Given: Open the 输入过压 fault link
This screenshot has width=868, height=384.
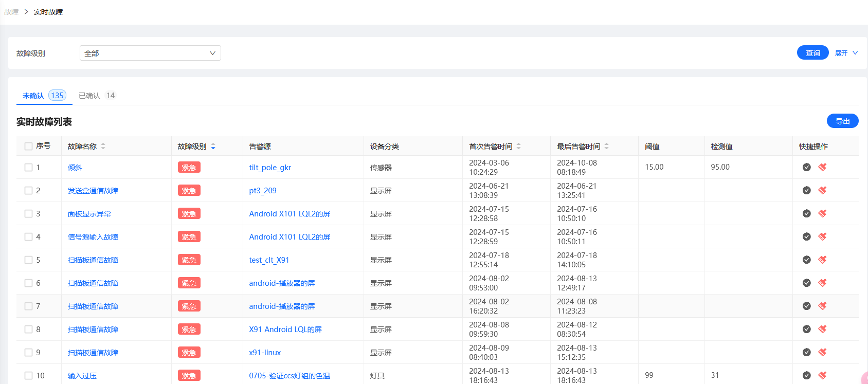Looking at the screenshot, I should (x=82, y=376).
